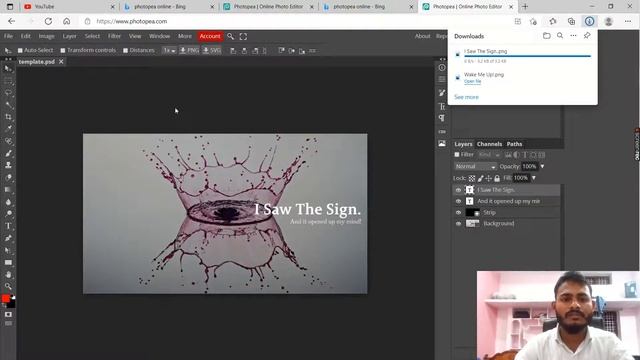Click See more in Downloads
This screenshot has width=640, height=360.
coord(466,97)
